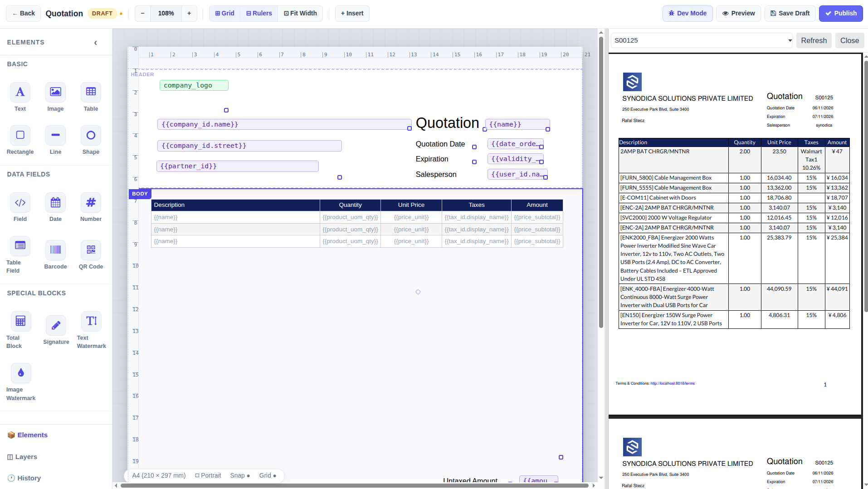Toggle Portrait page orientation

pos(208,475)
